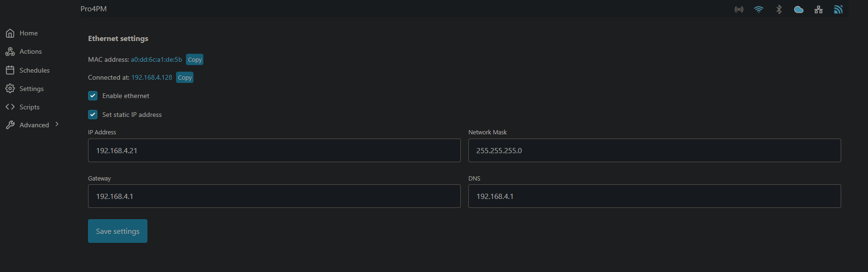The width and height of the screenshot is (868, 272).
Task: Open the Actions page
Action: [30, 51]
